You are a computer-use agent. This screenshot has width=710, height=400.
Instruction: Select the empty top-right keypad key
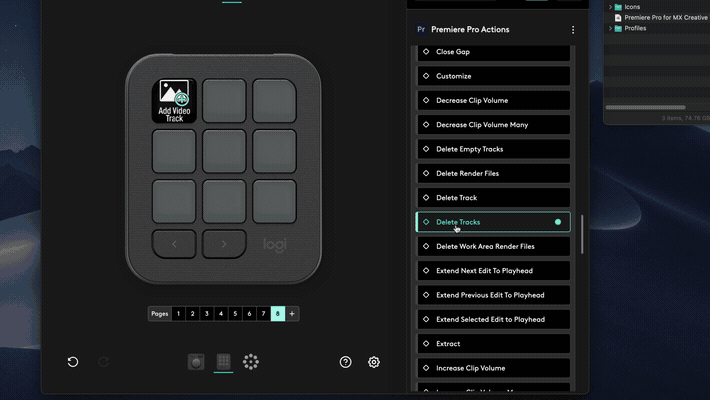pyautogui.click(x=274, y=101)
